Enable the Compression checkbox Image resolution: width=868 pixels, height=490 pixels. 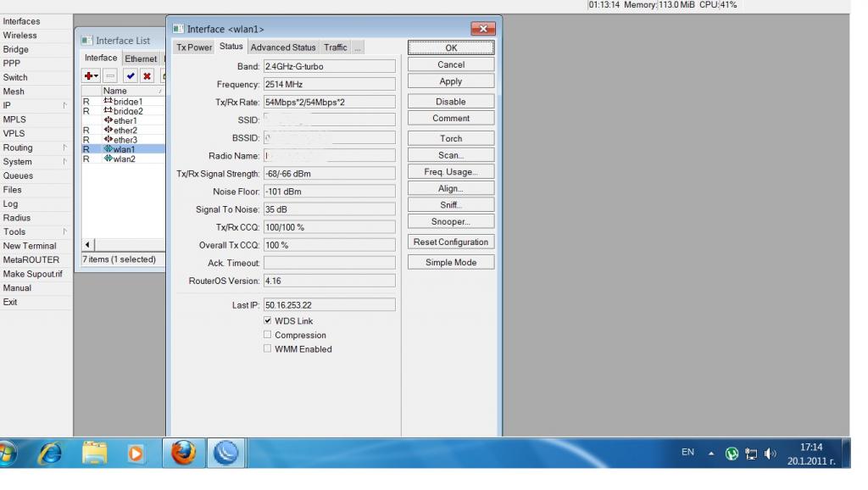(x=268, y=335)
